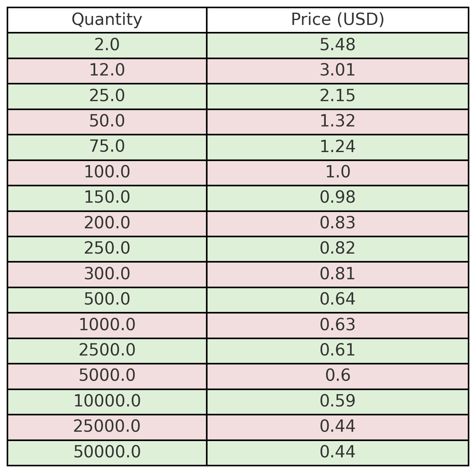Click the price cell reading 1.0
This screenshot has width=476, height=473.
point(338,173)
